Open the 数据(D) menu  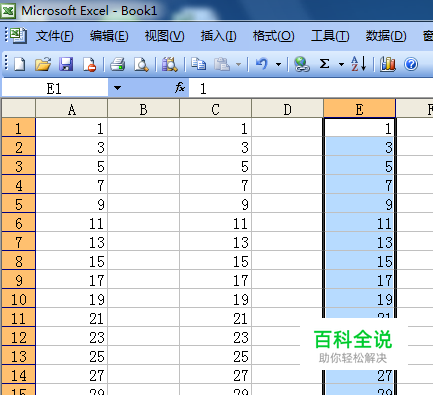[386, 36]
